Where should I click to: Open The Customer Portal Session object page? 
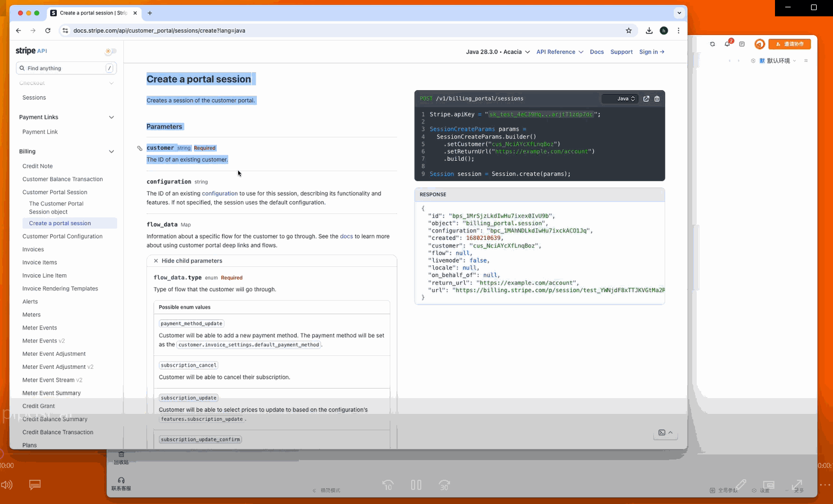pyautogui.click(x=56, y=208)
